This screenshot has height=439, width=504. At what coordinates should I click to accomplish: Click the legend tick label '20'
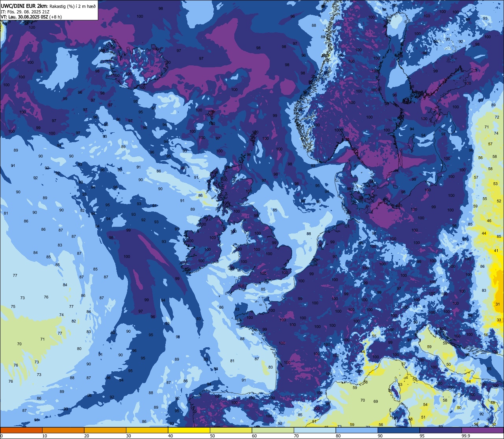tap(87, 436)
